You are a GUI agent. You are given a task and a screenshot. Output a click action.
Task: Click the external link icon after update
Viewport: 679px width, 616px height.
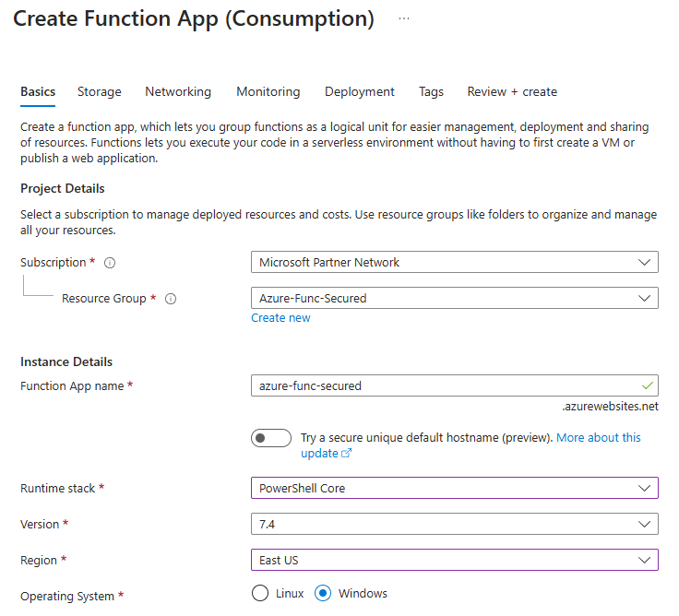click(x=347, y=453)
